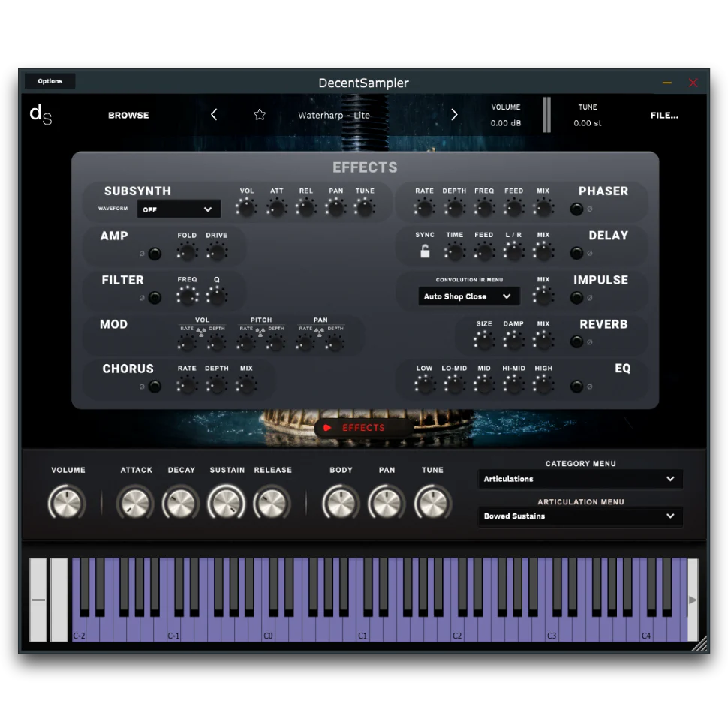Image resolution: width=728 pixels, height=728 pixels.
Task: Open the Subsynth waveform dropdown
Action: 179,209
